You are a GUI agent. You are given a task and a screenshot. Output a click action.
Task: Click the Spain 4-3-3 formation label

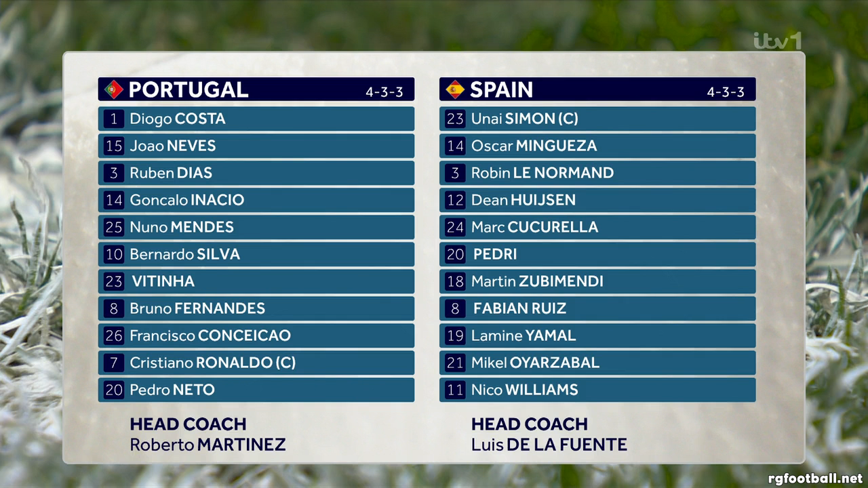click(x=726, y=92)
